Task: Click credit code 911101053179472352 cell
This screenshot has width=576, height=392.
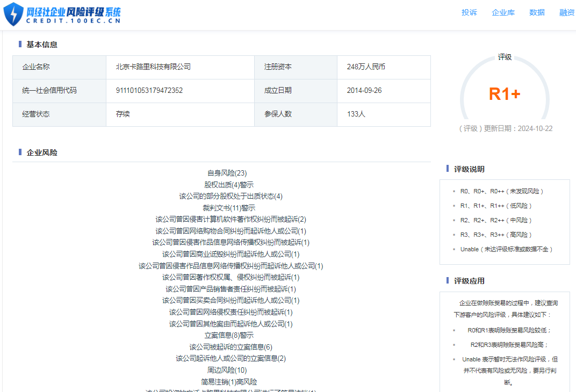Action: pyautogui.click(x=149, y=90)
